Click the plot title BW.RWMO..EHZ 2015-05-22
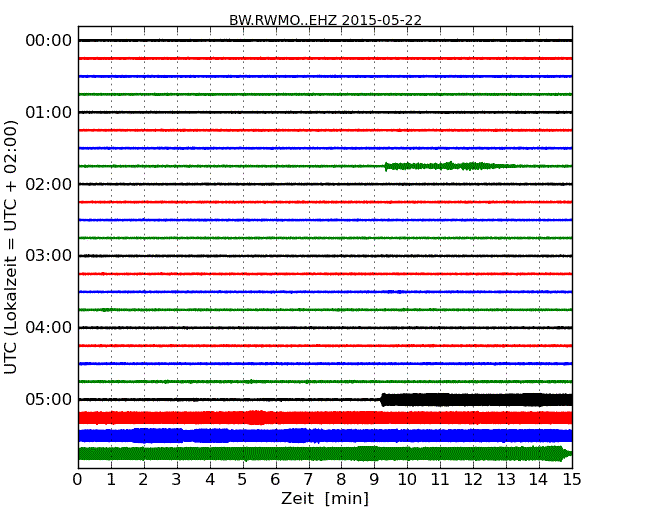The height and width of the screenshot is (520, 650). pos(325,20)
